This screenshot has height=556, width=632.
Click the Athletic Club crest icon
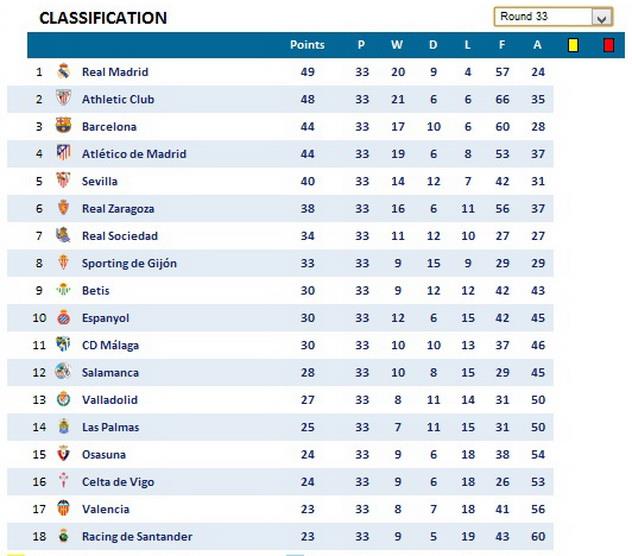click(x=63, y=99)
